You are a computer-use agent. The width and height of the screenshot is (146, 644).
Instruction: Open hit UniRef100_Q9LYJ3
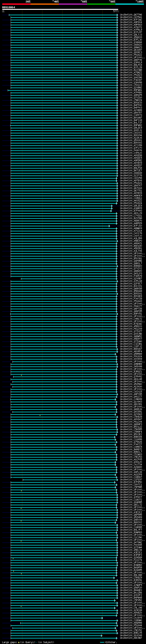point(131,35)
